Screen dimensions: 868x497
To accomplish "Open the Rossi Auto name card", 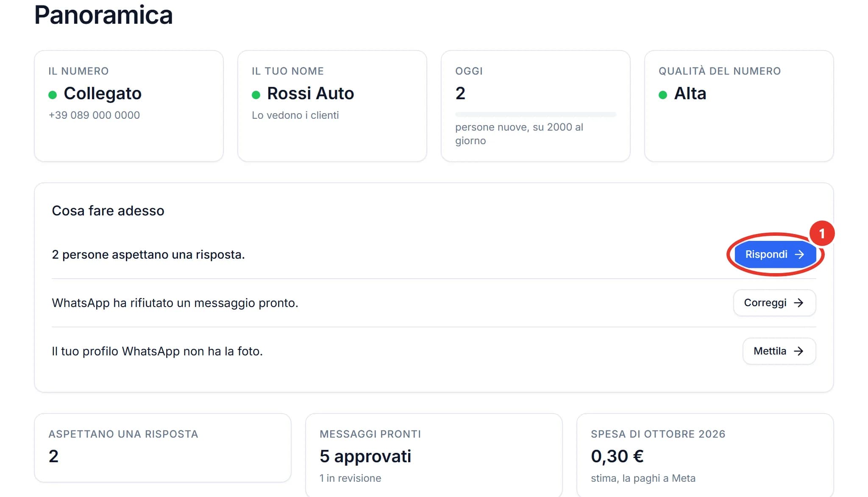I will tap(332, 106).
